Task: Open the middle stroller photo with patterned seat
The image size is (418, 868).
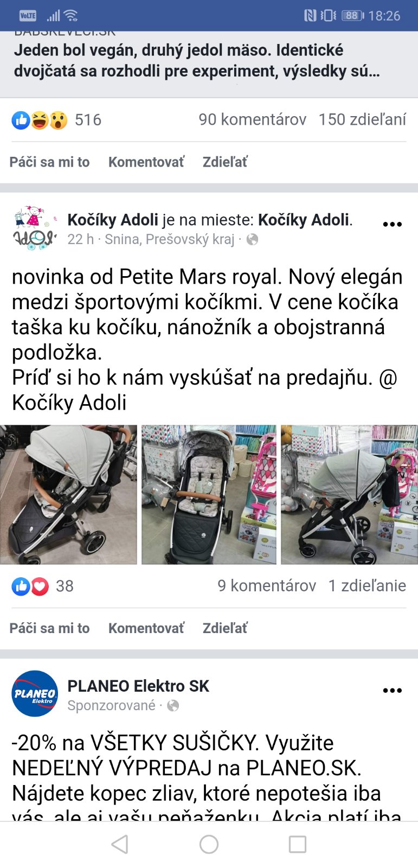Action: (209, 495)
